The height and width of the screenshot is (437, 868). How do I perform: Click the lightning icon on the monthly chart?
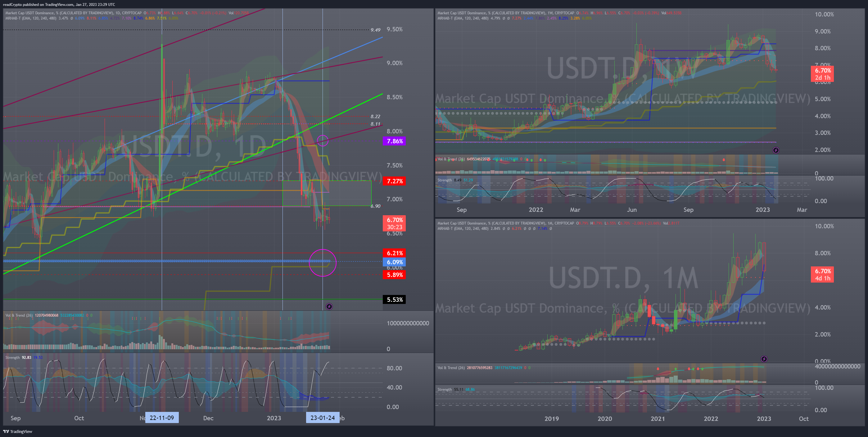click(x=764, y=359)
